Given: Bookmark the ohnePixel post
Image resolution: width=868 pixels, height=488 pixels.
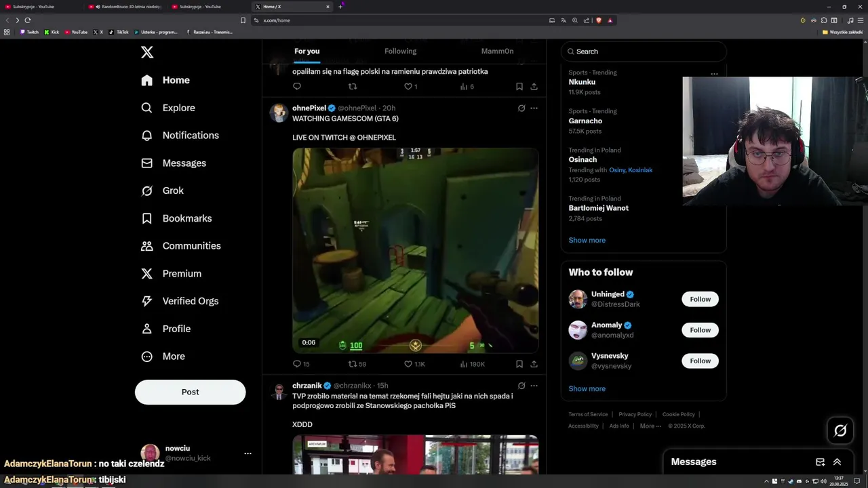Looking at the screenshot, I should (519, 364).
